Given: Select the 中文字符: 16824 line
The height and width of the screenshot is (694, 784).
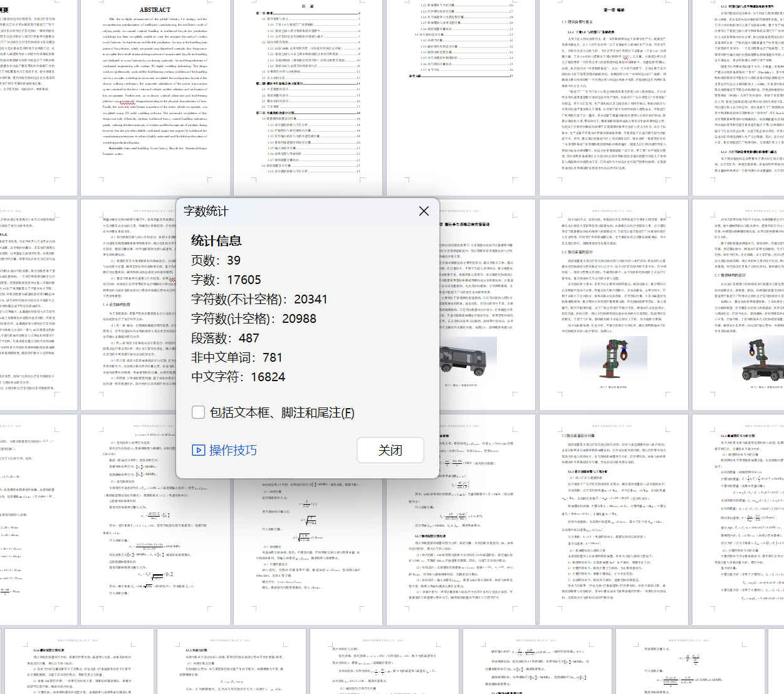Looking at the screenshot, I should pyautogui.click(x=238, y=377).
